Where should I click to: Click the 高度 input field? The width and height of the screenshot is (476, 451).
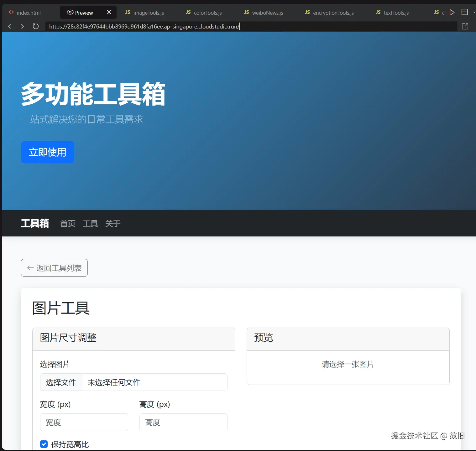pos(183,422)
